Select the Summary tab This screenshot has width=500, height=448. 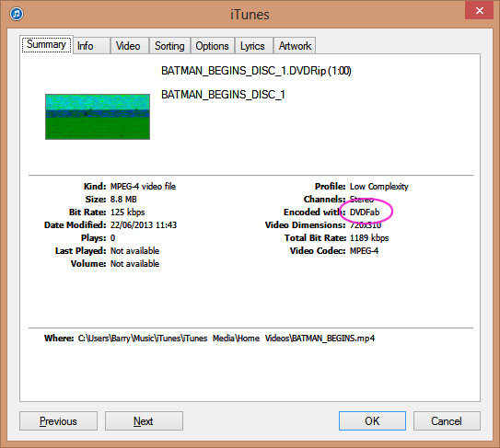tap(47, 44)
